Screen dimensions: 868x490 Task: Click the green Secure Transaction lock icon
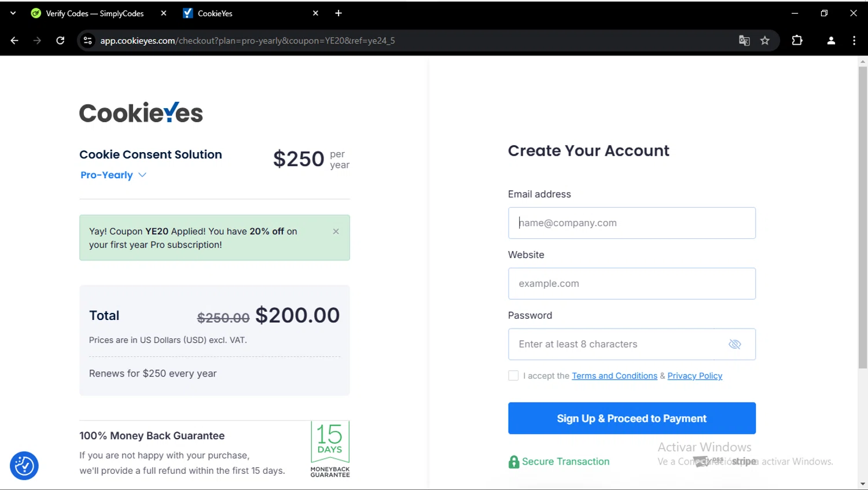point(514,462)
